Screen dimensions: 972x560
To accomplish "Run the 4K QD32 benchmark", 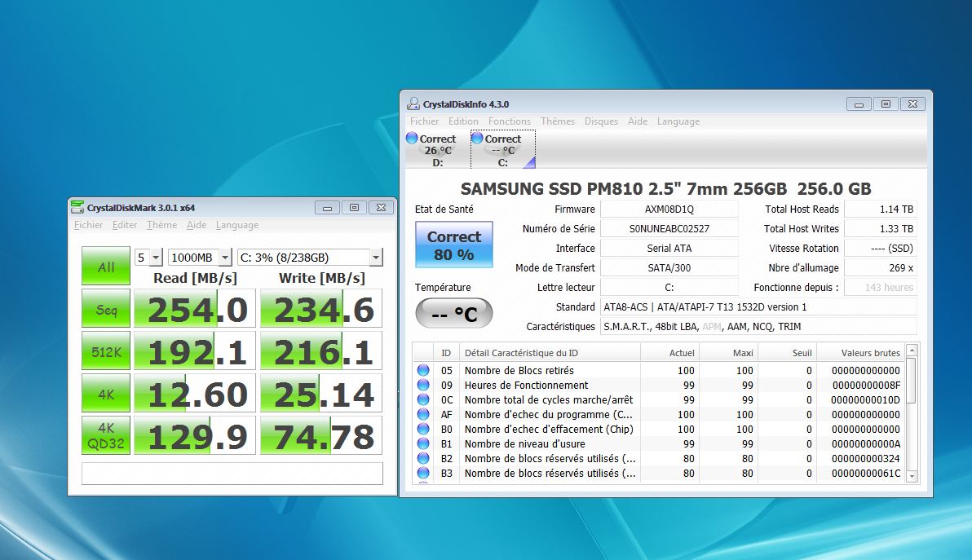I will tap(106, 436).
